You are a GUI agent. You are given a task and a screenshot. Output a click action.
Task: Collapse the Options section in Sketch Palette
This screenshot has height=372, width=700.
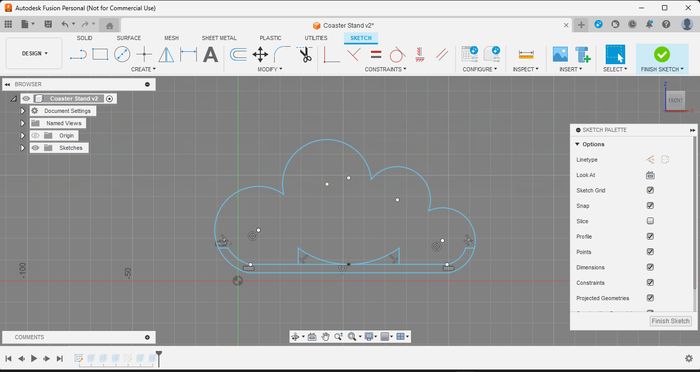[577, 144]
